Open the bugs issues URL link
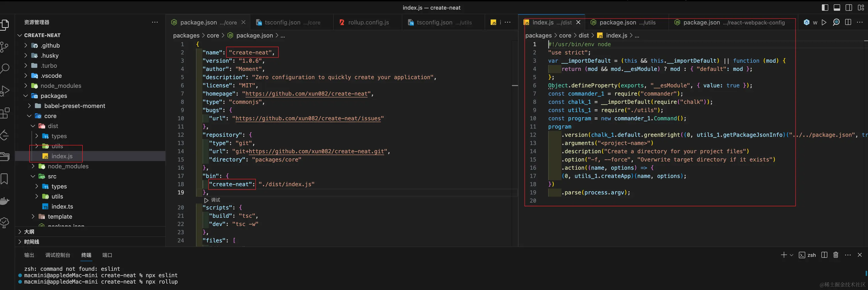The height and width of the screenshot is (290, 868). point(308,118)
